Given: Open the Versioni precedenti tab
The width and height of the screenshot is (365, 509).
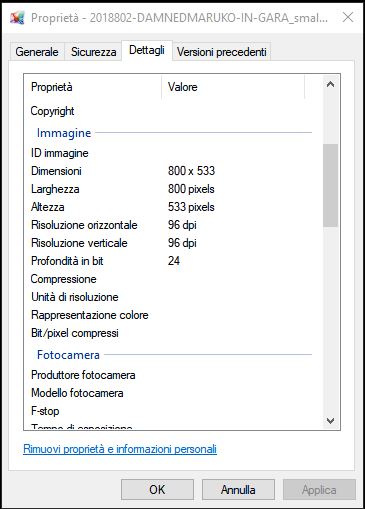Looking at the screenshot, I should (x=222, y=52).
